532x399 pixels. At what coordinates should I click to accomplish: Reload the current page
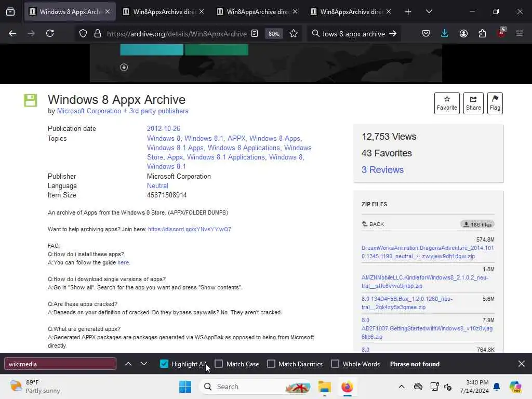coord(50,34)
